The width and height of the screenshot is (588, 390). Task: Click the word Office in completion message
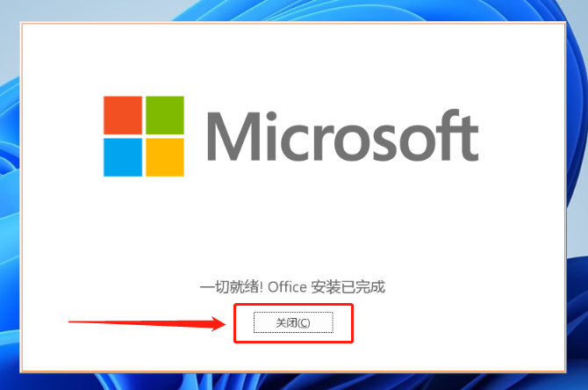point(287,287)
